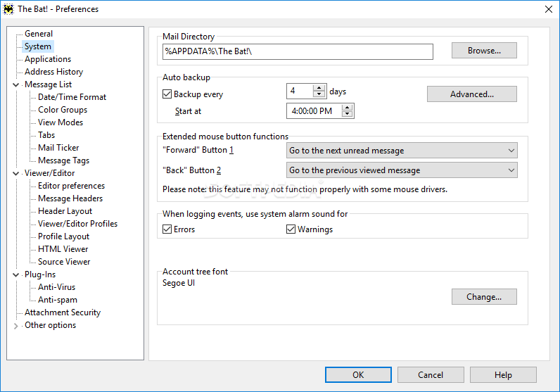This screenshot has width=560, height=392.
Task: Click the Start at time field
Action: pos(314,110)
